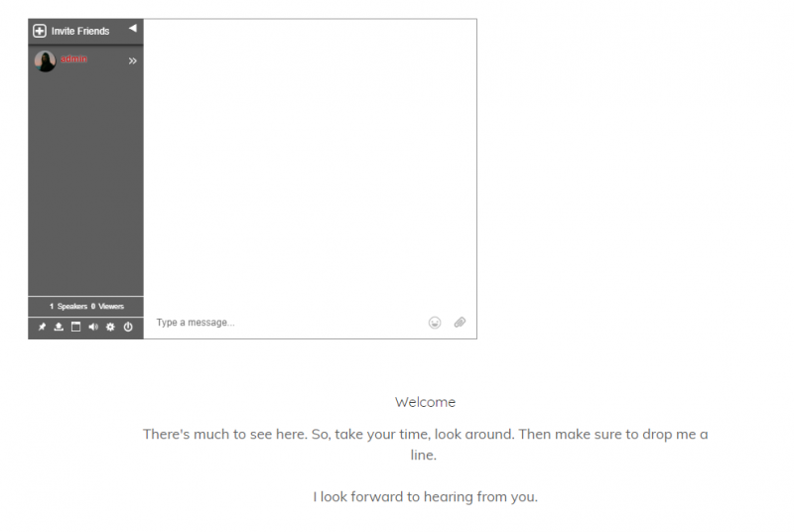
Task: Expand admin user options double chevron
Action: click(133, 61)
